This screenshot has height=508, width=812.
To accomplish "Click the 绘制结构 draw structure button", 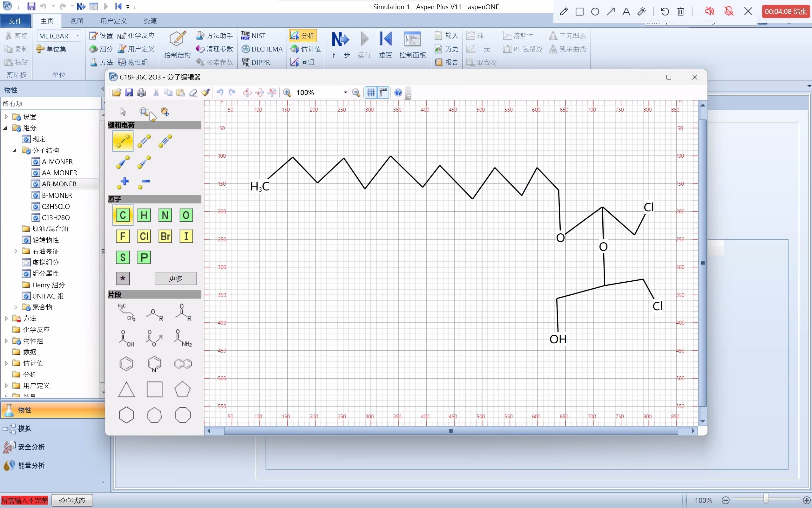I will click(x=177, y=45).
